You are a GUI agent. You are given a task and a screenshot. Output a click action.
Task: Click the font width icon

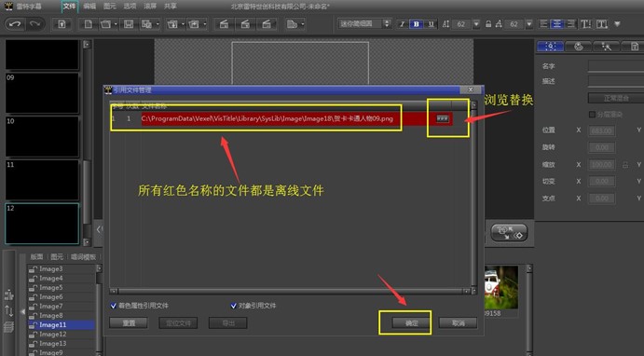pyautogui.click(x=499, y=24)
